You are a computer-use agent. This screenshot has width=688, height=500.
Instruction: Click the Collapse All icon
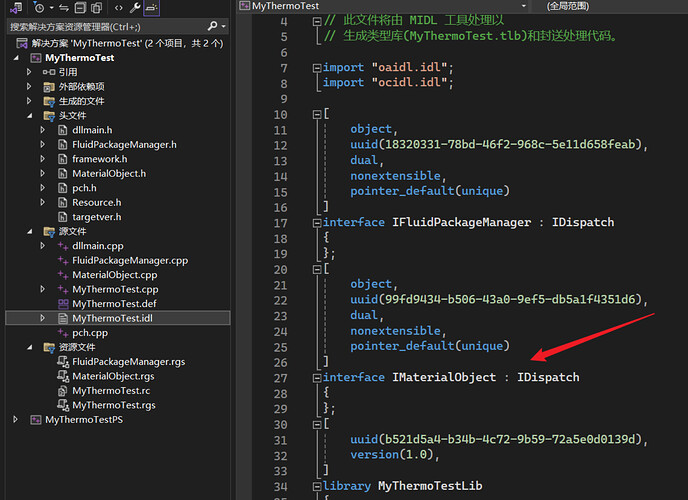point(80,7)
